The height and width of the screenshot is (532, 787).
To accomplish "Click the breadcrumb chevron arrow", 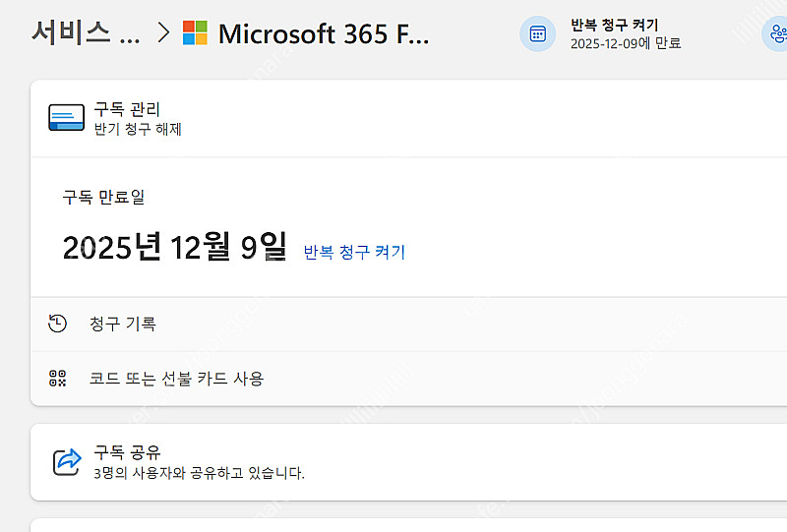I will (x=162, y=33).
